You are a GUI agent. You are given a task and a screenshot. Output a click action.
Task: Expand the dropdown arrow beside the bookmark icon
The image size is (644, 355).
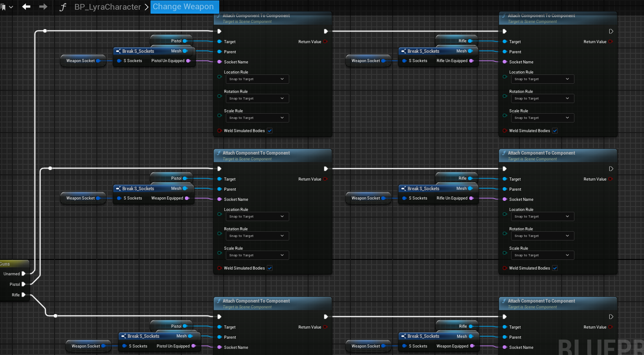tap(11, 7)
